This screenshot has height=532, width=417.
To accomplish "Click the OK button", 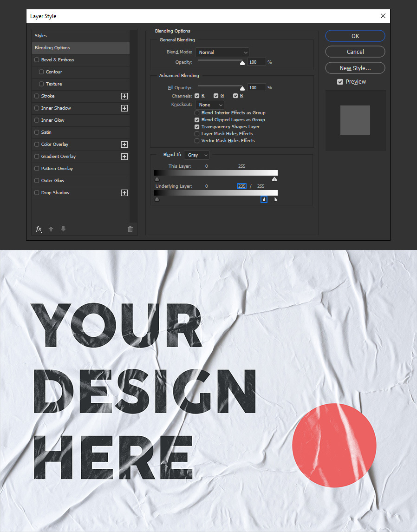I will click(355, 36).
